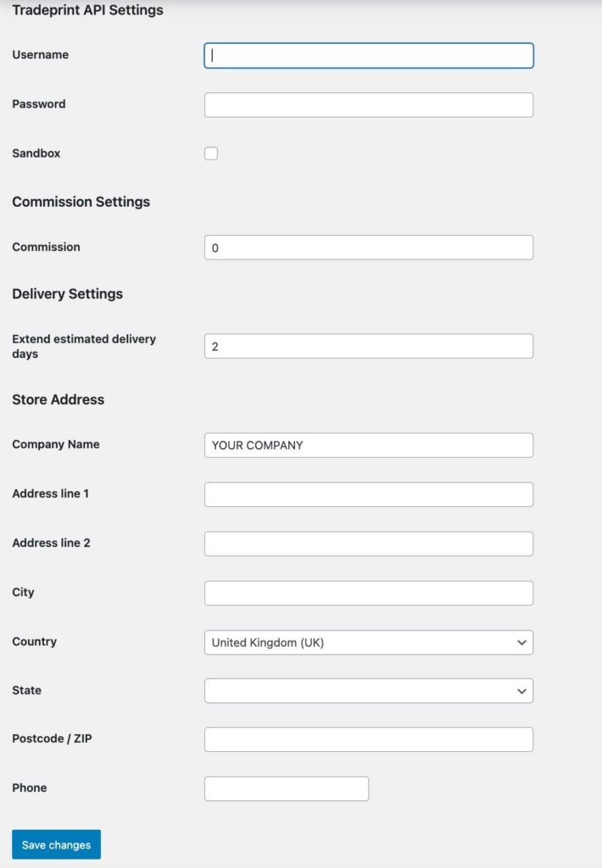The height and width of the screenshot is (868, 602).
Task: Focus the Address line 1 field
Action: click(x=368, y=493)
